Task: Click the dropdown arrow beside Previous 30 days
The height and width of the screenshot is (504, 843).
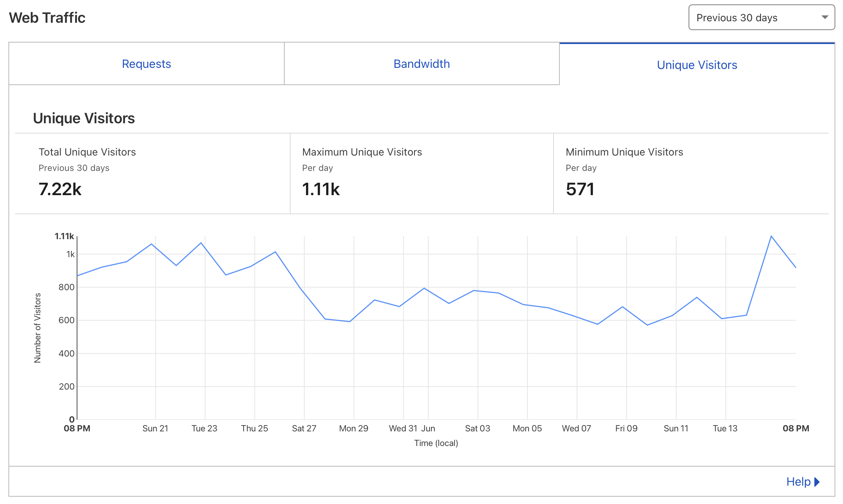Action: point(825,17)
